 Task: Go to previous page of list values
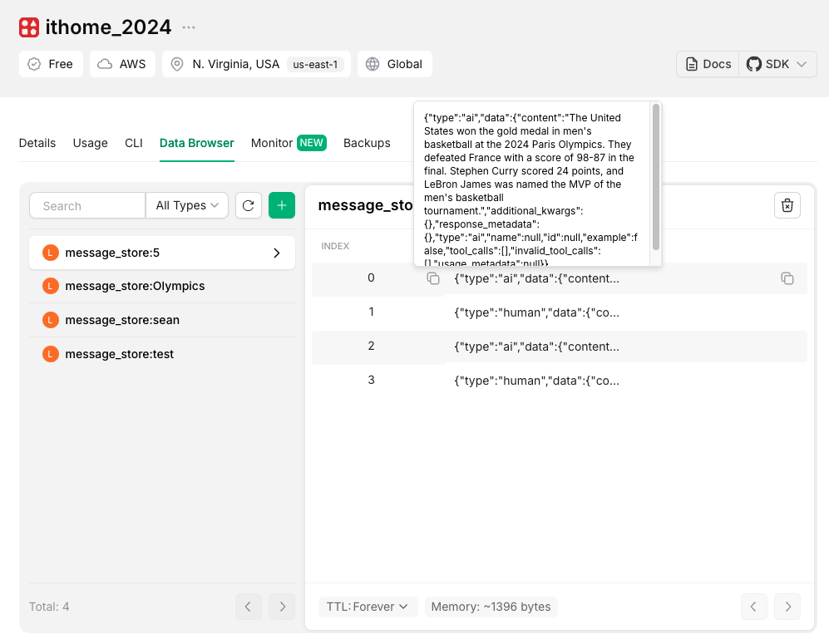(x=754, y=607)
